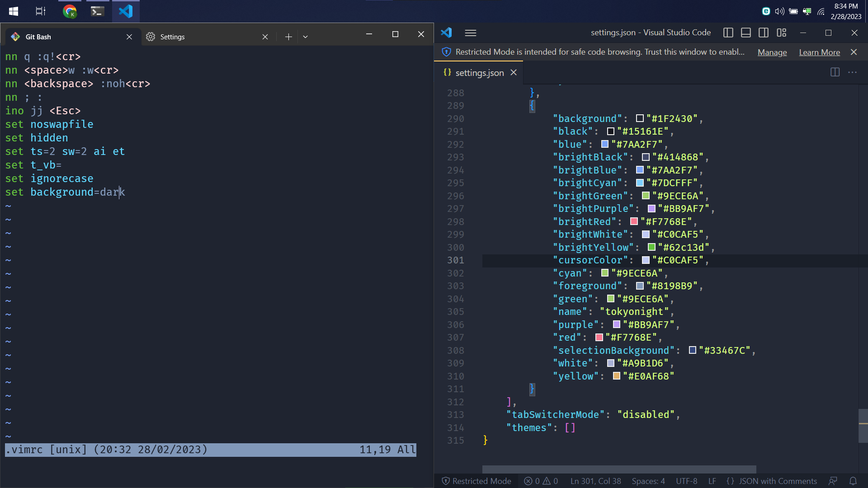
Task: Switch to the Settings tab in terminal
Action: (x=173, y=37)
